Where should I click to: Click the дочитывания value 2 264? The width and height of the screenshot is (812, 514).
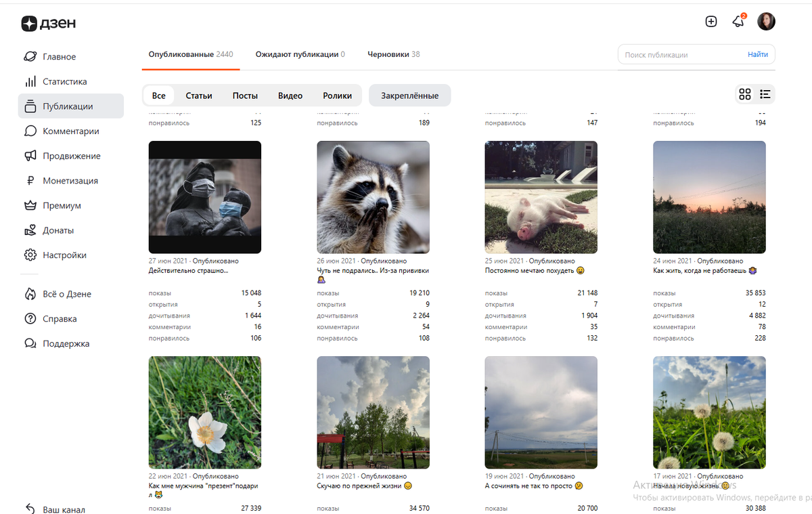click(x=420, y=316)
